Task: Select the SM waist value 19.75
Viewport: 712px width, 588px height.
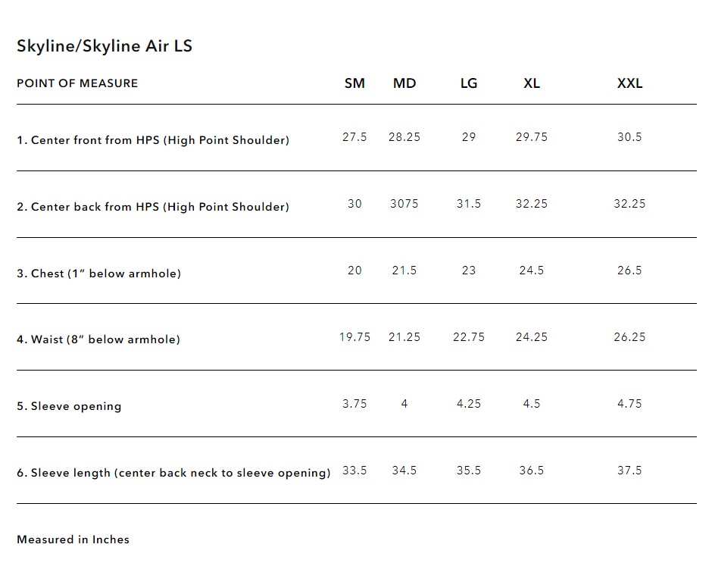Action: click(x=354, y=337)
